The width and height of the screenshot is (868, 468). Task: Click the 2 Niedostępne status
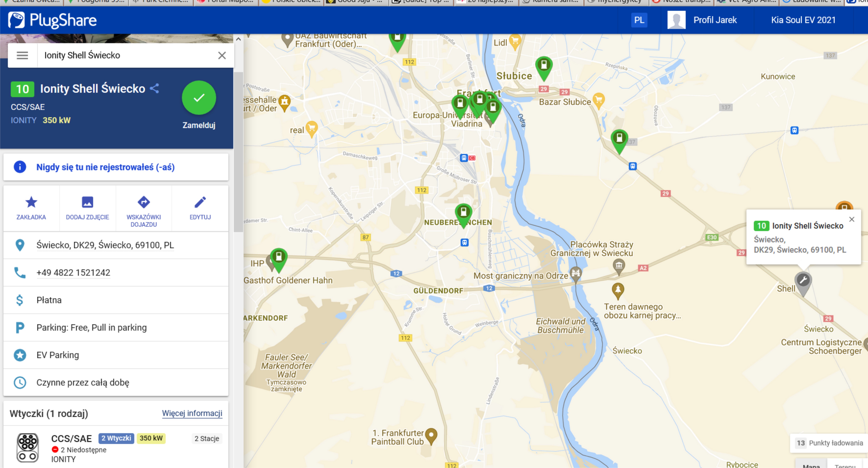79,450
